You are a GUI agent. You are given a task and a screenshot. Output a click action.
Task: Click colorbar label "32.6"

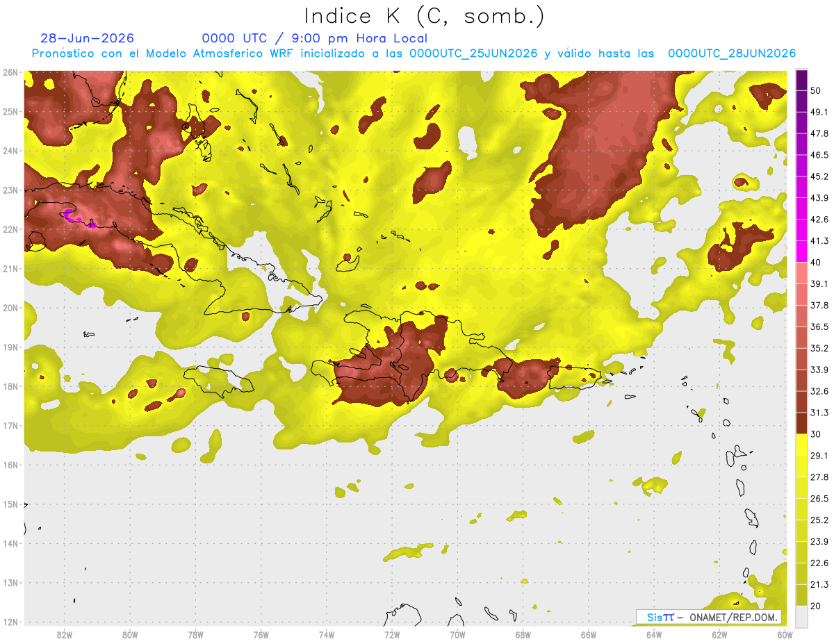pos(819,391)
